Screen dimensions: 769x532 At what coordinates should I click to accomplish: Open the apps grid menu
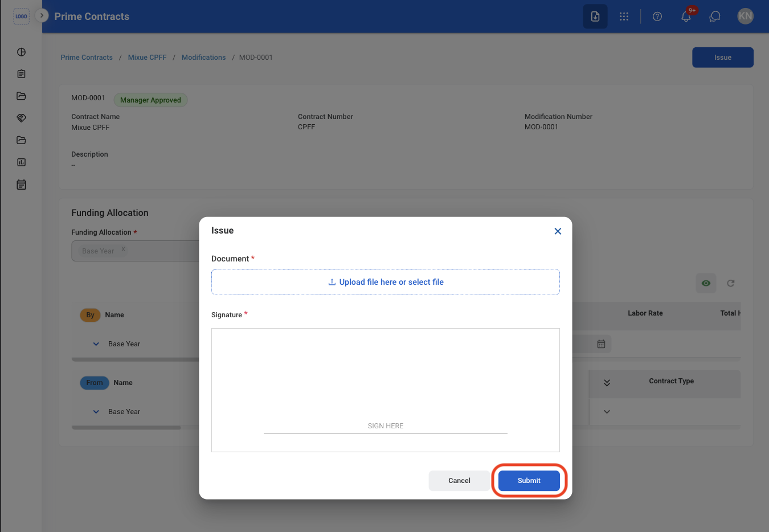(624, 17)
